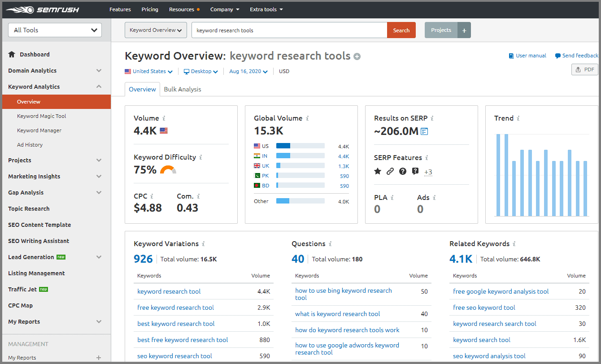601x364 pixels.
Task: Open Ad History in sidebar
Action: tap(30, 145)
